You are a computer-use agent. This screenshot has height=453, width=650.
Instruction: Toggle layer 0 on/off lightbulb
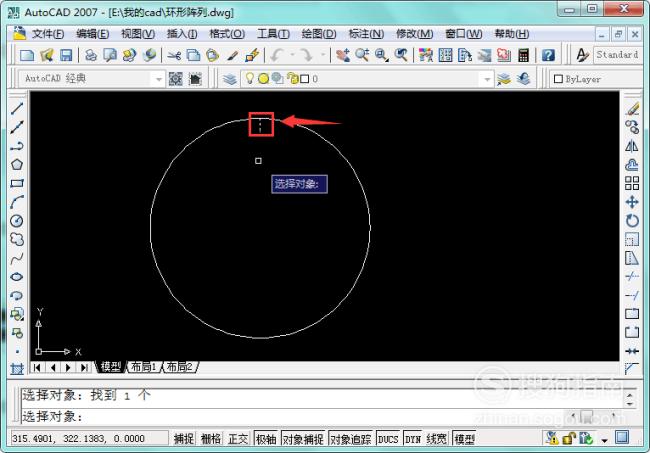(250, 78)
